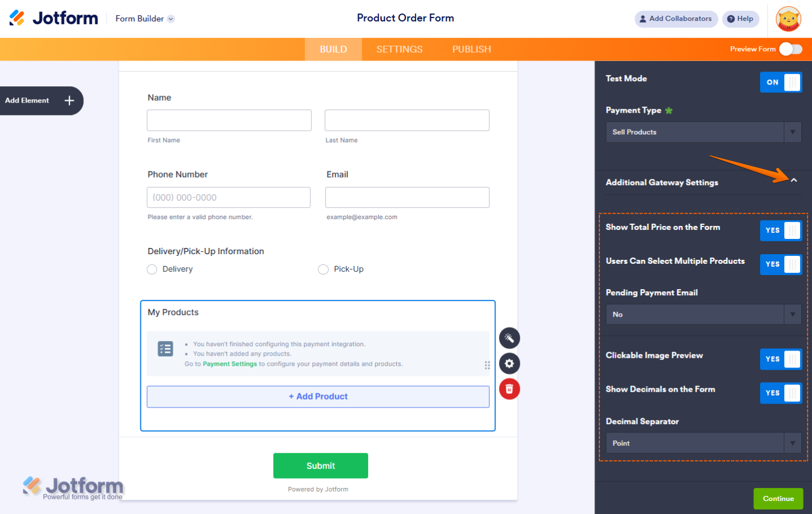Screen dimensions: 812x514
Task: Disable Show Total Price on the Form
Action: 781,231
